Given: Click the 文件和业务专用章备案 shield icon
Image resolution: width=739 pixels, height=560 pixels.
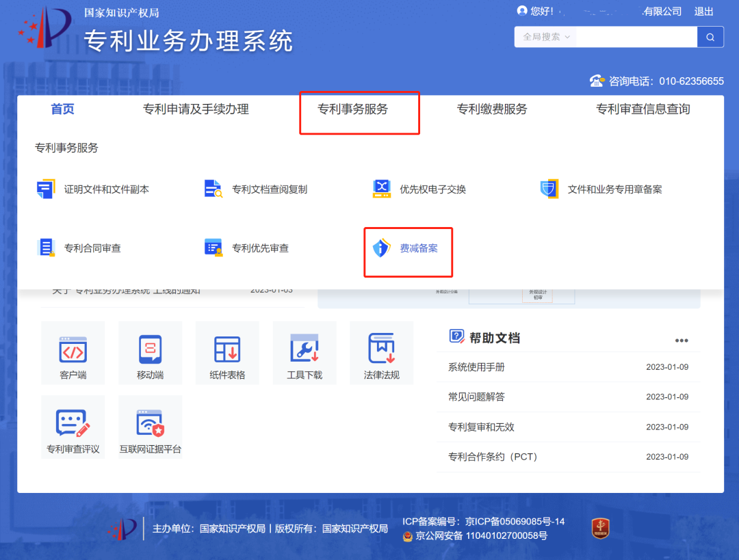Looking at the screenshot, I should coord(549,189).
